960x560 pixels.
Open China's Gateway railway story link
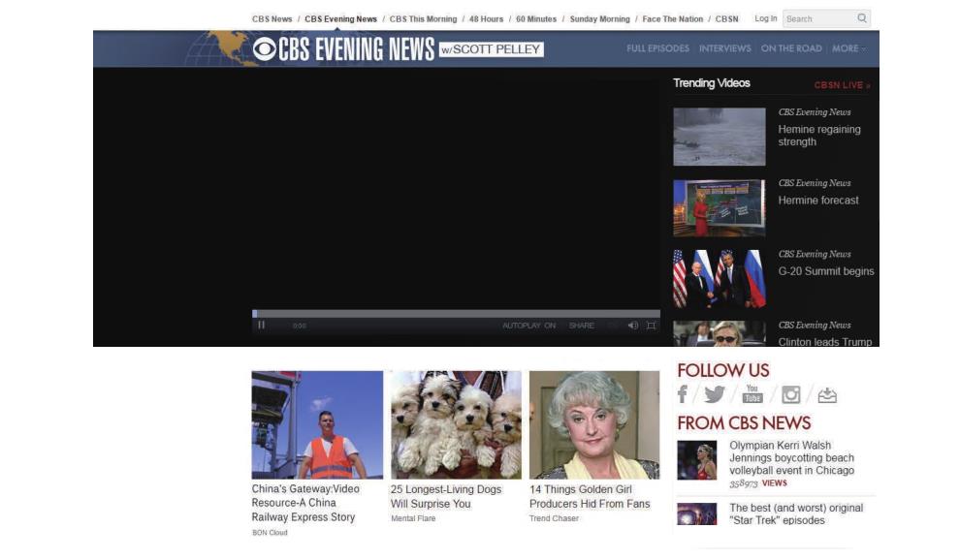(x=305, y=503)
